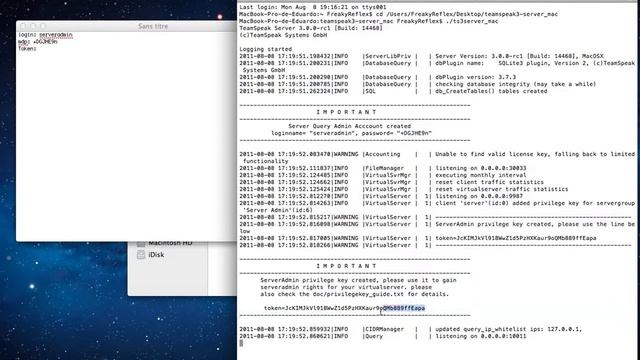Select the iDisk label in Finder sidebar
Screen dimensions: 640x360
(x=156, y=255)
